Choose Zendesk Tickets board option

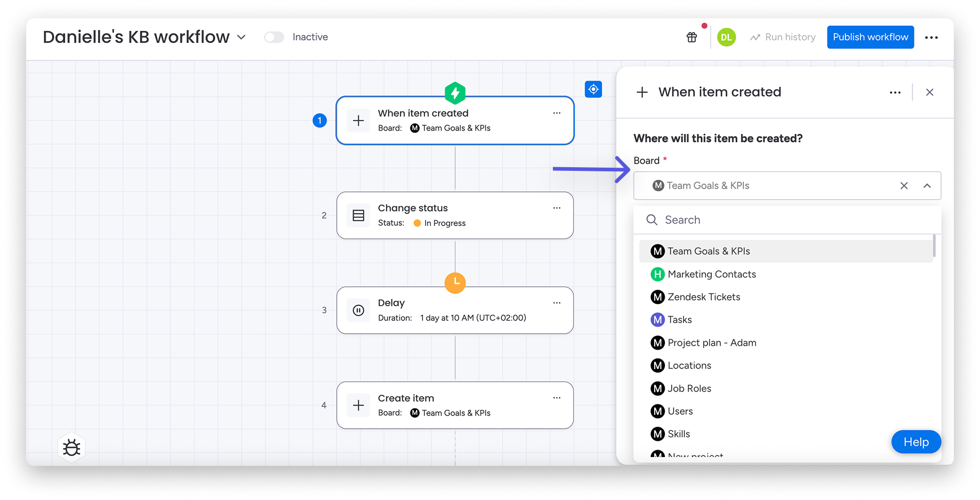(703, 297)
